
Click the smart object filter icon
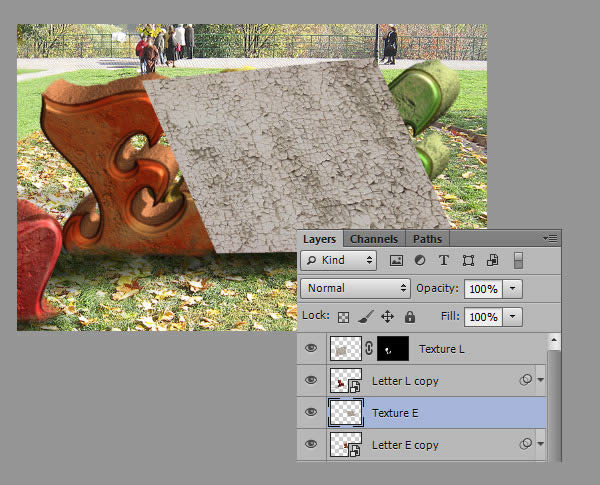(492, 260)
